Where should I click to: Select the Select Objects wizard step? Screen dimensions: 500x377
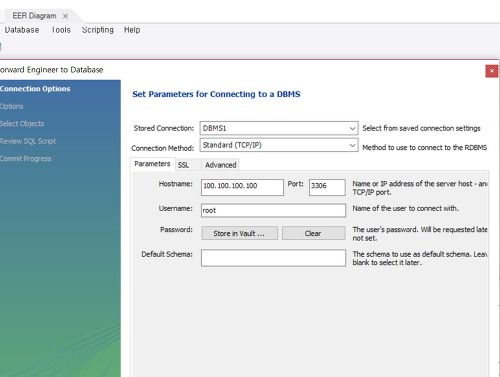[22, 124]
